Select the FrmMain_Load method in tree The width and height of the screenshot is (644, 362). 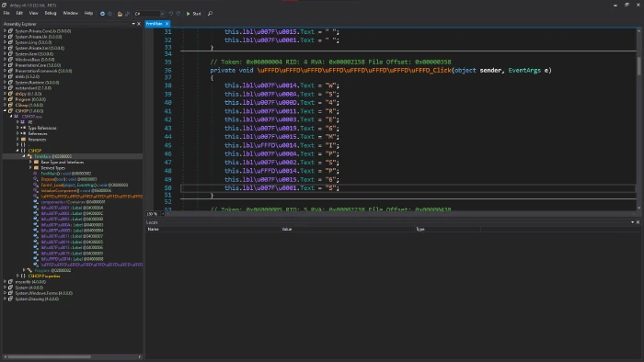tap(85, 185)
